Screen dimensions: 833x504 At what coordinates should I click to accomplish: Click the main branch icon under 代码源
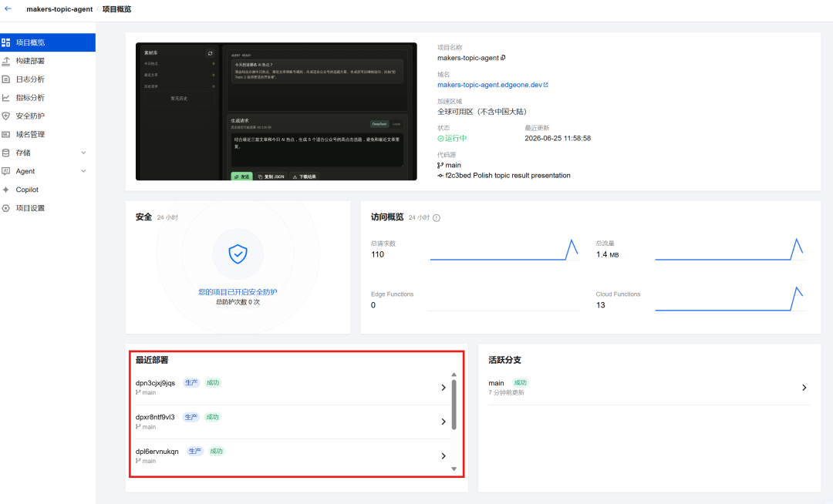pyautogui.click(x=440, y=165)
